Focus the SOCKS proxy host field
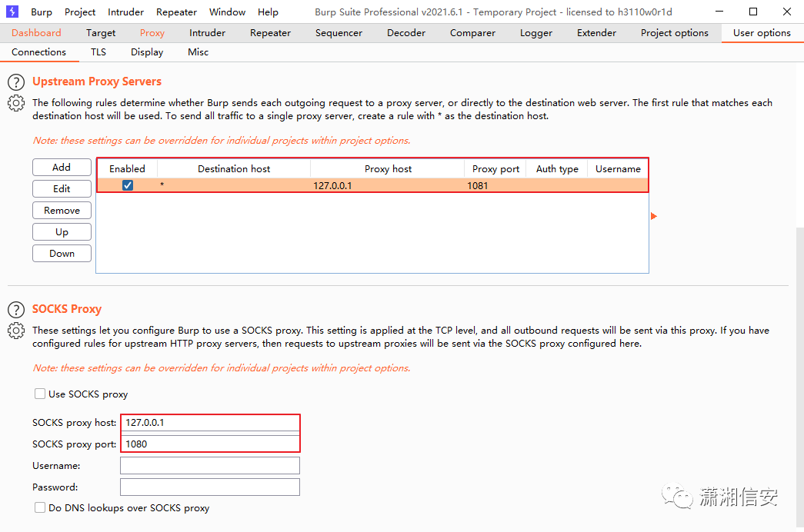804x532 pixels. [210, 422]
